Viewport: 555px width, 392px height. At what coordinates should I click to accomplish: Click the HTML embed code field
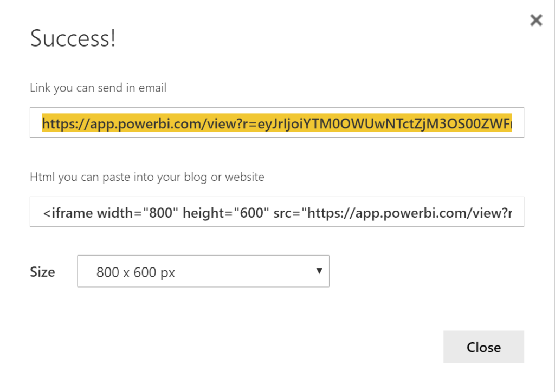point(276,212)
